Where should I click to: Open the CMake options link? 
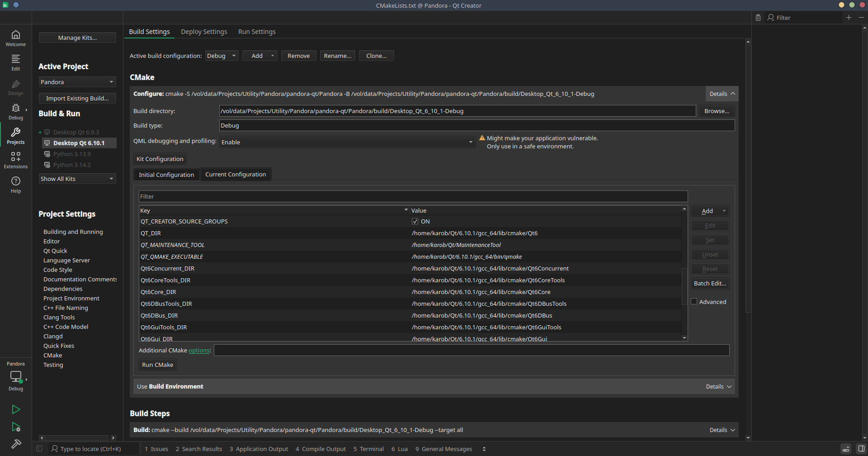[199, 351]
